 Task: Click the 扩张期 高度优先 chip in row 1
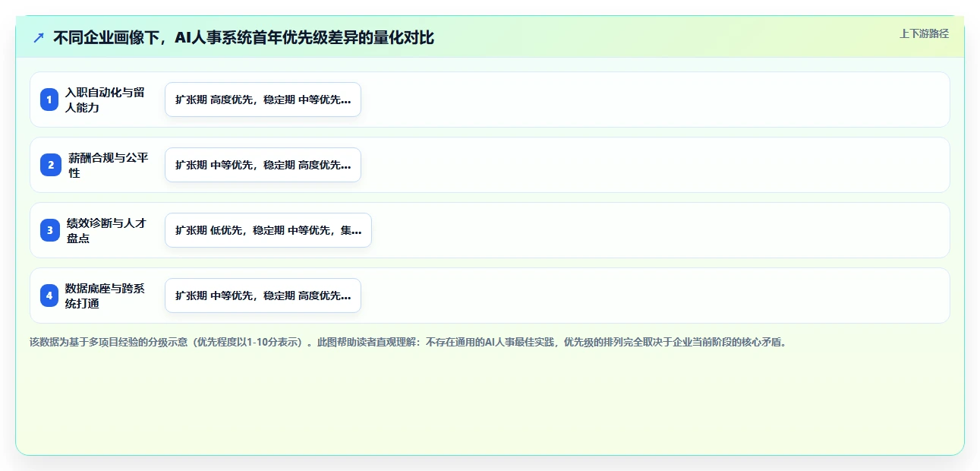coord(263,100)
